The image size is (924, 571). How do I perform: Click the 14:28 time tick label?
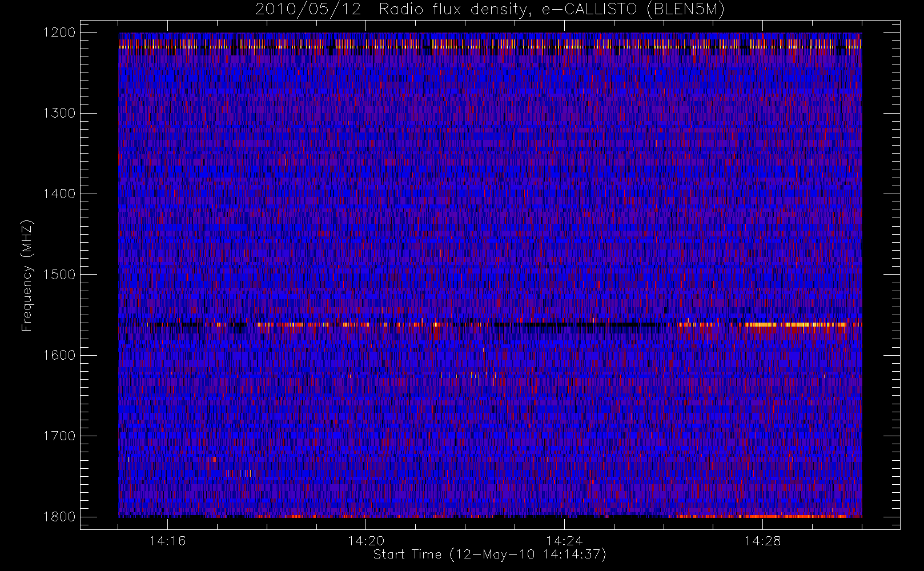pos(762,541)
